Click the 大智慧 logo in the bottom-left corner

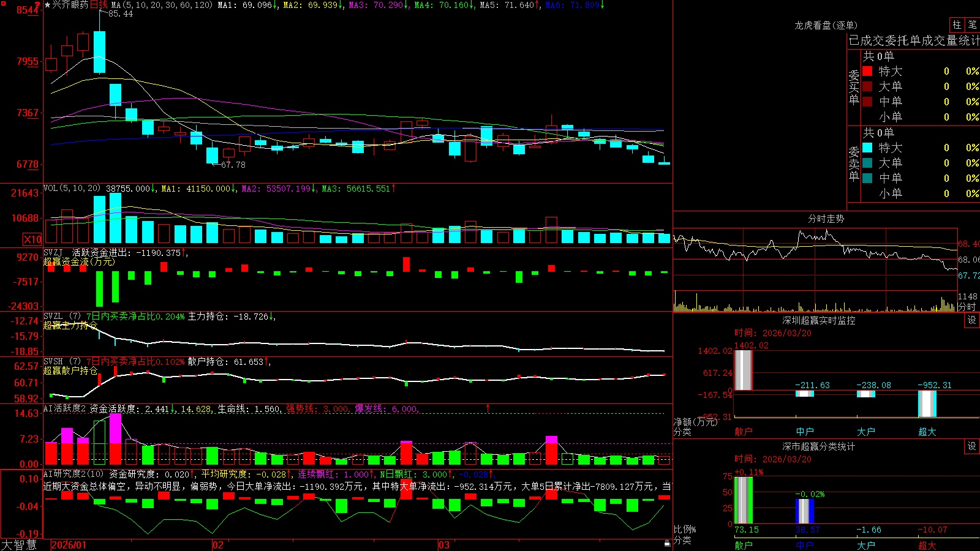[x=19, y=545]
